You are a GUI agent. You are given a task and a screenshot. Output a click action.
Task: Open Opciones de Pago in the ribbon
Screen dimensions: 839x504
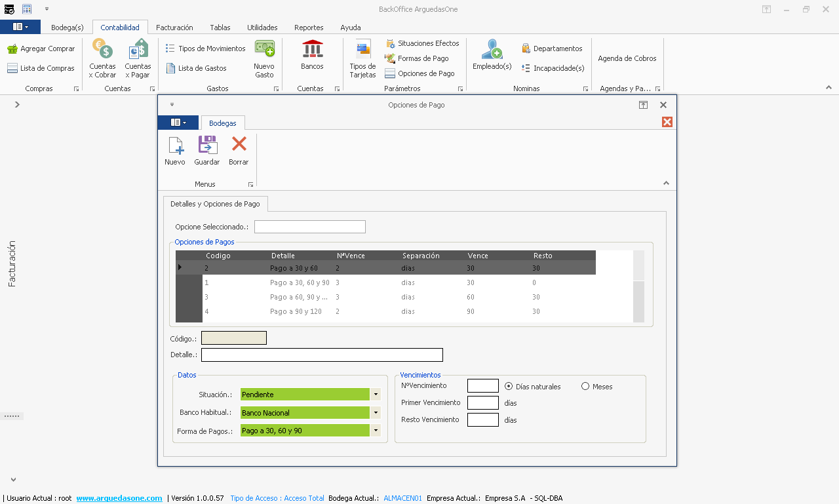click(419, 73)
